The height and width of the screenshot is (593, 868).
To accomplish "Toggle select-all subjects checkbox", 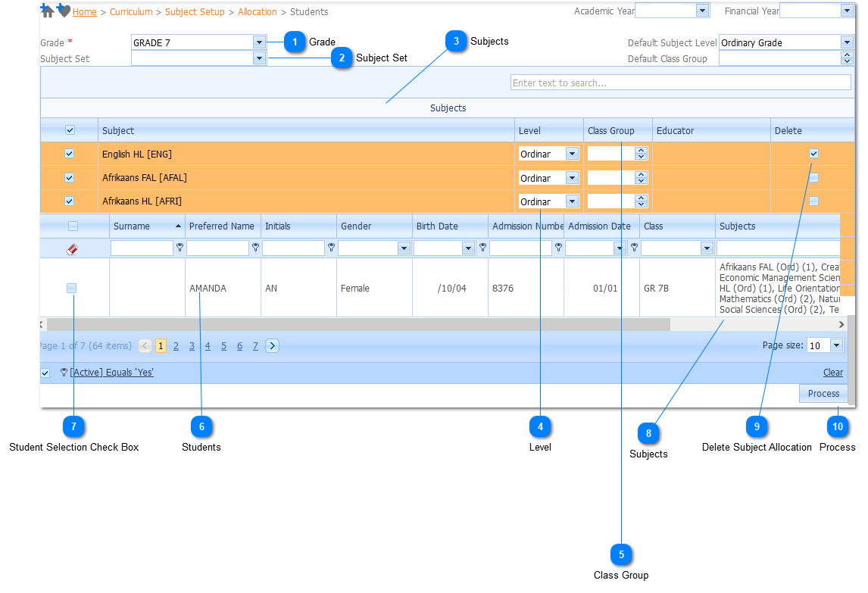I will coord(70,130).
